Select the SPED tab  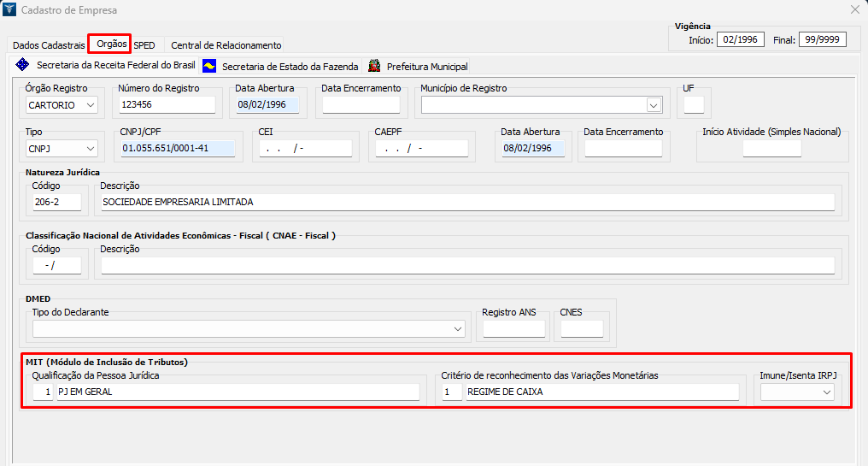(144, 44)
